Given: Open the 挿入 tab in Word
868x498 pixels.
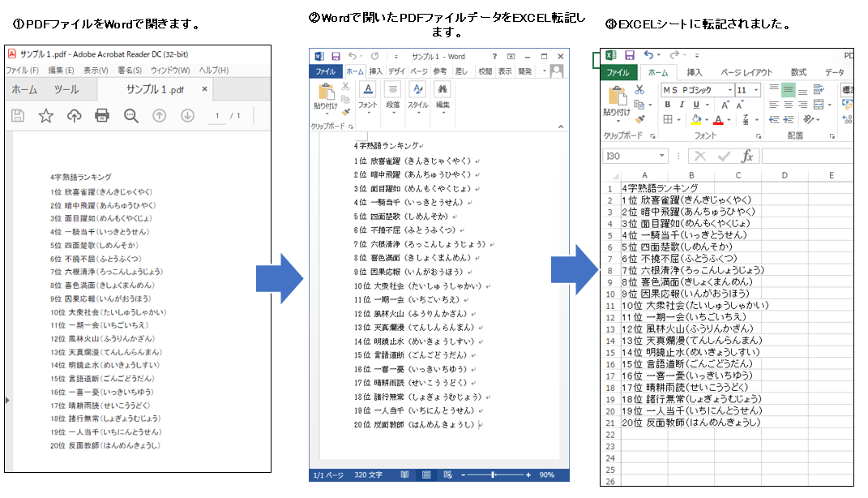Looking at the screenshot, I should coord(376,71).
